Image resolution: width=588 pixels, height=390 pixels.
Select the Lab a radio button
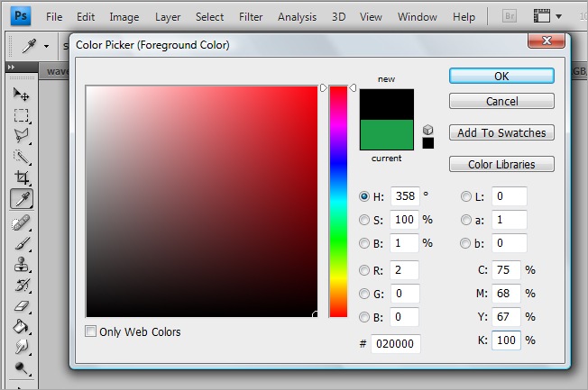pyautogui.click(x=465, y=220)
